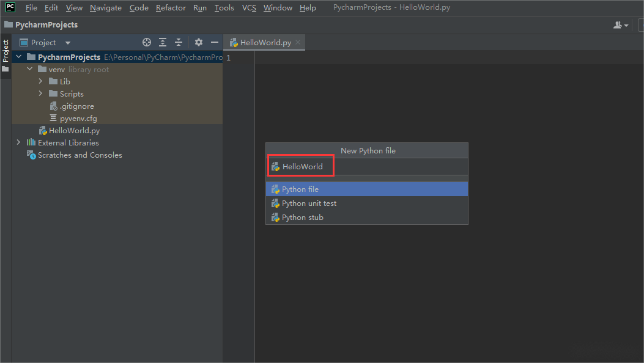Click the New Python file popup title
644x363 pixels.
[368, 150]
